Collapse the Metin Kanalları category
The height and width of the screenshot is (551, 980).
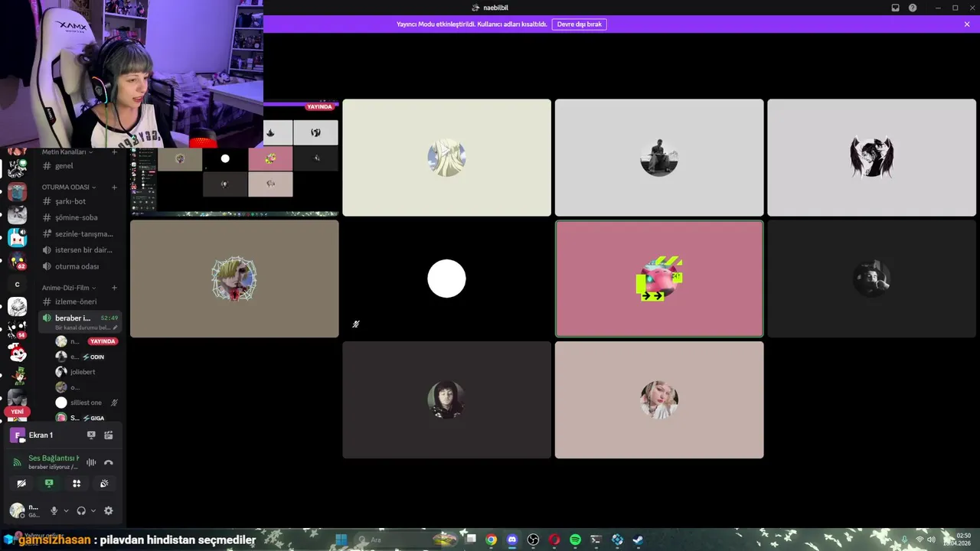67,152
